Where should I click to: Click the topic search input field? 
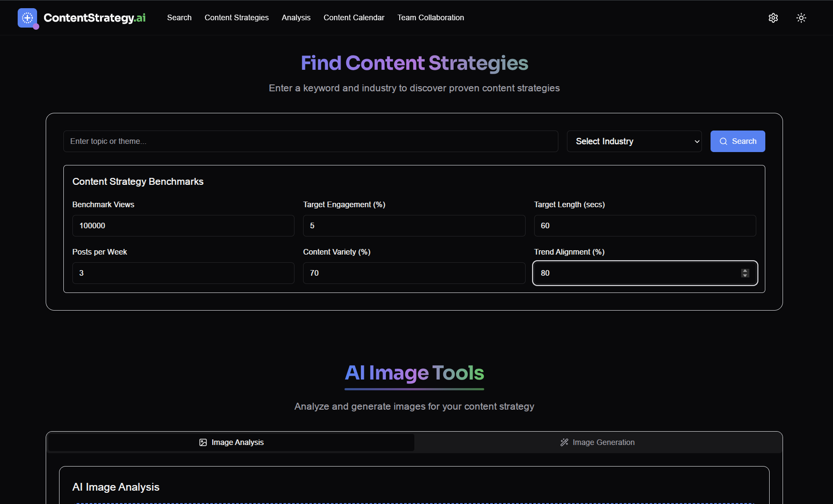[310, 141]
